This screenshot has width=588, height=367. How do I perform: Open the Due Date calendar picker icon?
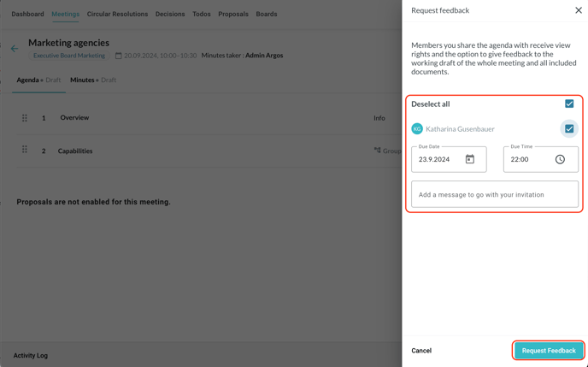point(469,159)
